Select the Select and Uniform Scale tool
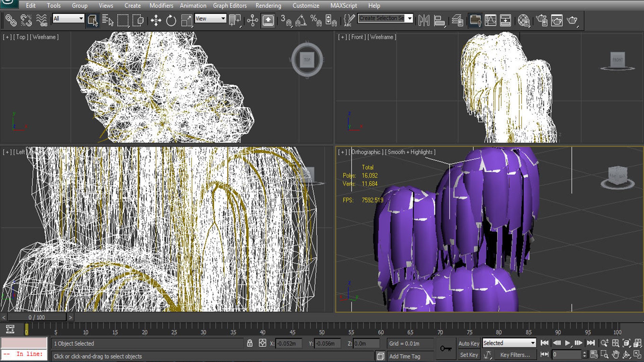The image size is (644, 362). [x=186, y=20]
